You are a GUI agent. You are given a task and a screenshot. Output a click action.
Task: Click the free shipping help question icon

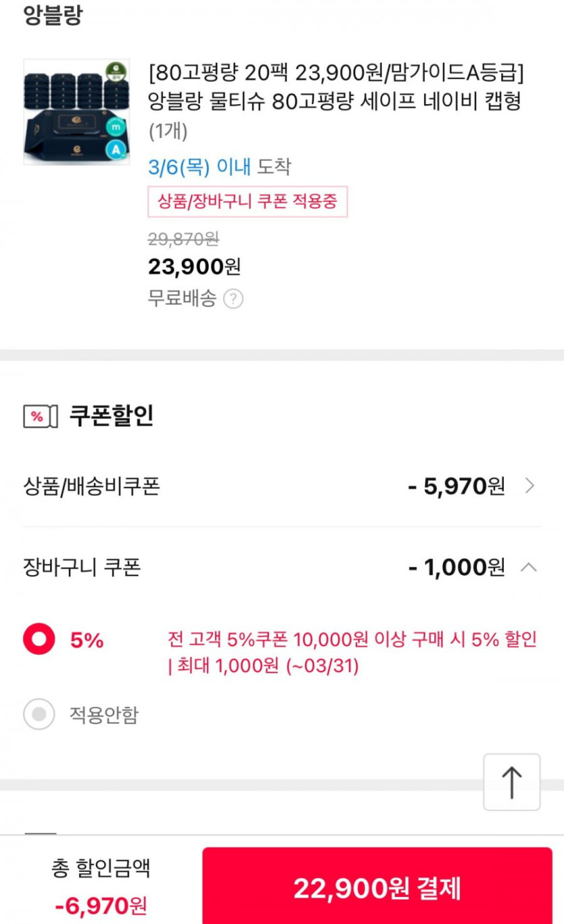[x=233, y=299]
